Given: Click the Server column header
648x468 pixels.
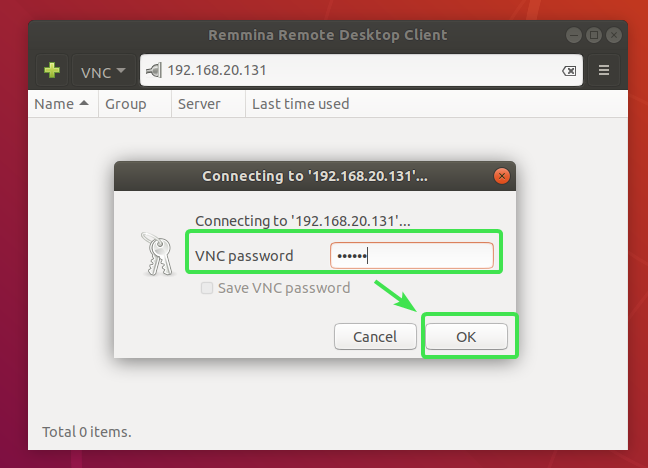Looking at the screenshot, I should tap(199, 104).
